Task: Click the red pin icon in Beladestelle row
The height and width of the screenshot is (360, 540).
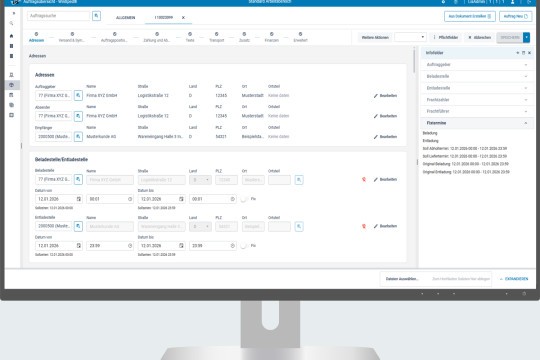Action: [364, 179]
